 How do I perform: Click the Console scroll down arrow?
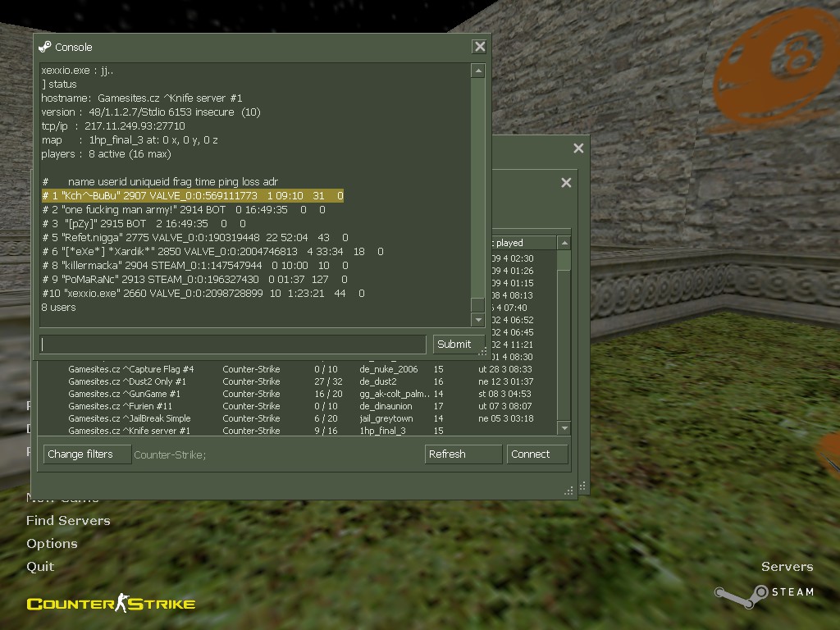[478, 320]
